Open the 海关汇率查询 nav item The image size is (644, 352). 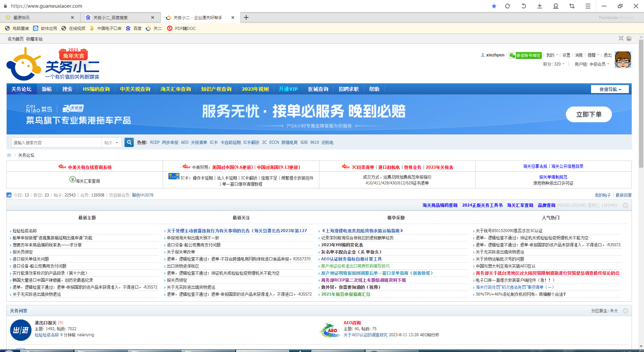pos(175,89)
